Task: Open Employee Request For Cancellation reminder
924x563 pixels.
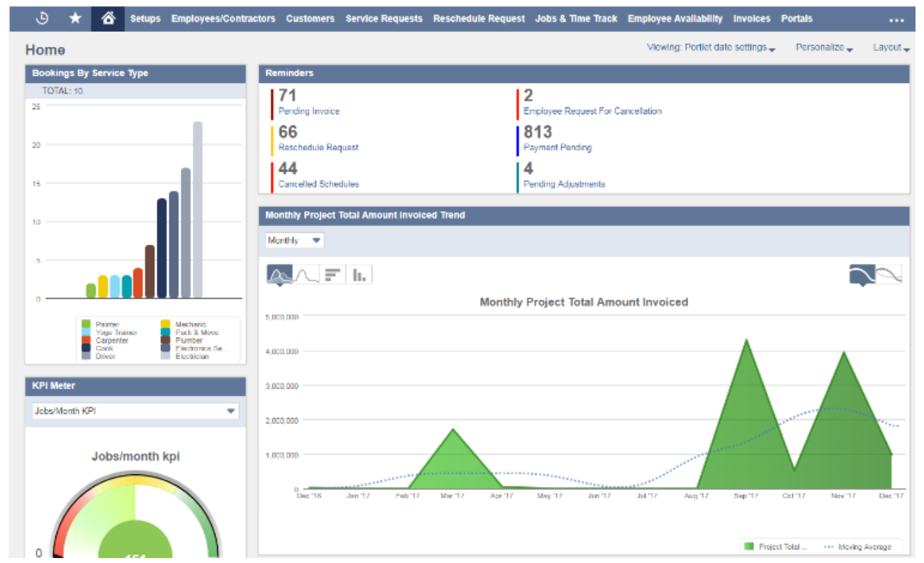Action: pos(592,111)
